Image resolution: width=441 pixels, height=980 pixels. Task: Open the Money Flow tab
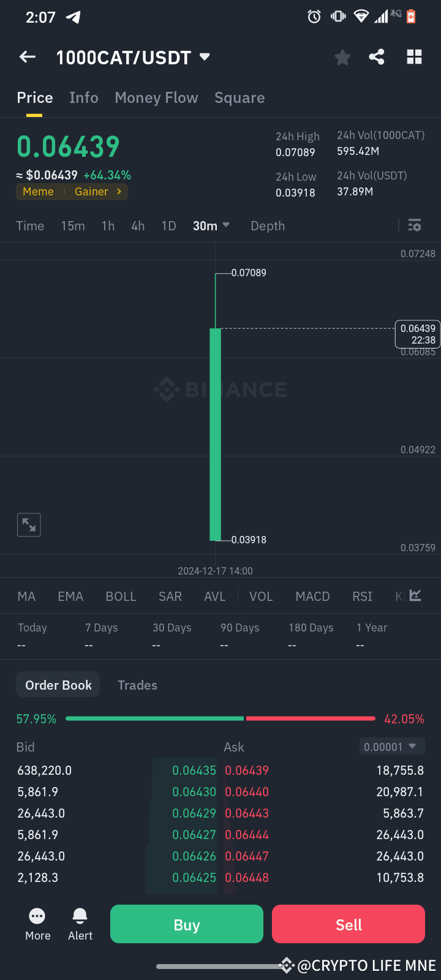coord(156,97)
